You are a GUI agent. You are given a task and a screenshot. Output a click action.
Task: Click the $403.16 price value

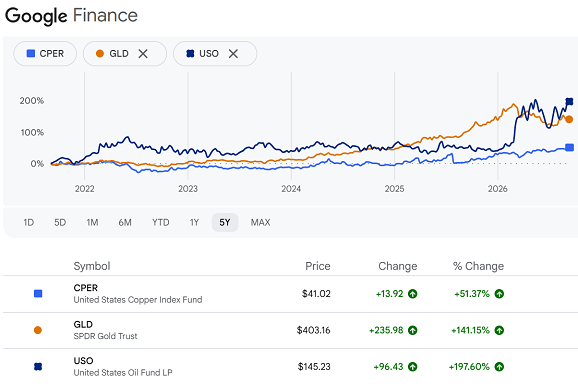coord(314,330)
